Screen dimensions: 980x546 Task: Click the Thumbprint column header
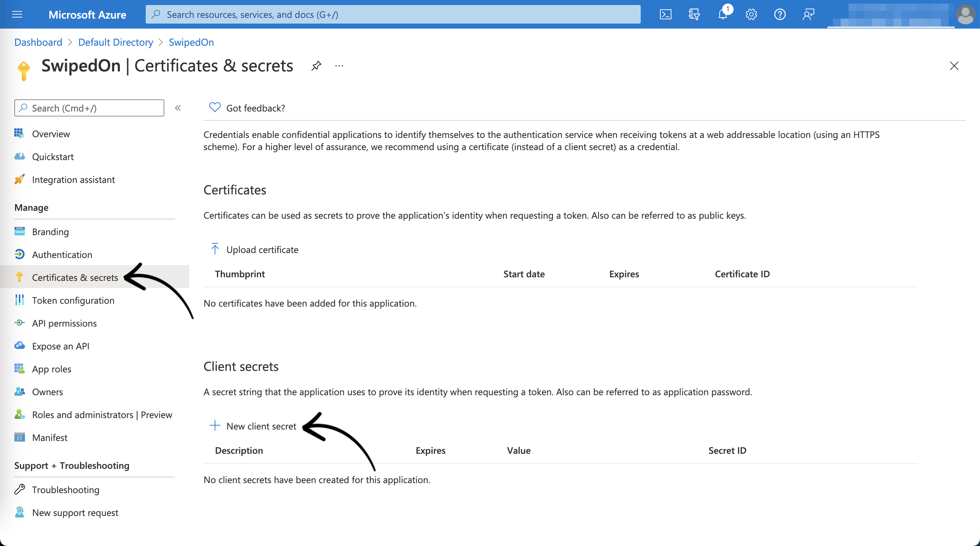pyautogui.click(x=240, y=274)
